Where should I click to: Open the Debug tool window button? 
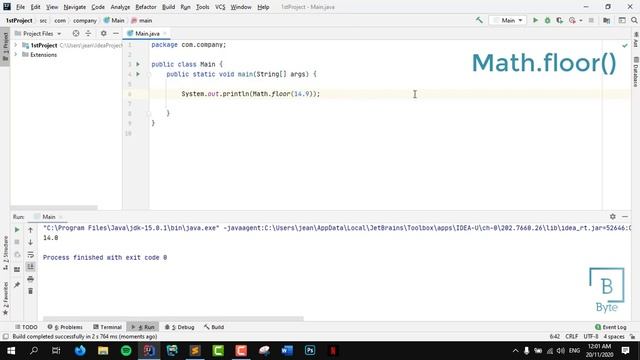(x=180, y=327)
